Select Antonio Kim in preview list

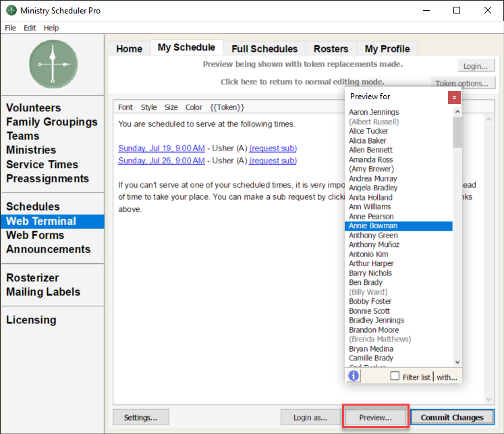pyautogui.click(x=368, y=254)
